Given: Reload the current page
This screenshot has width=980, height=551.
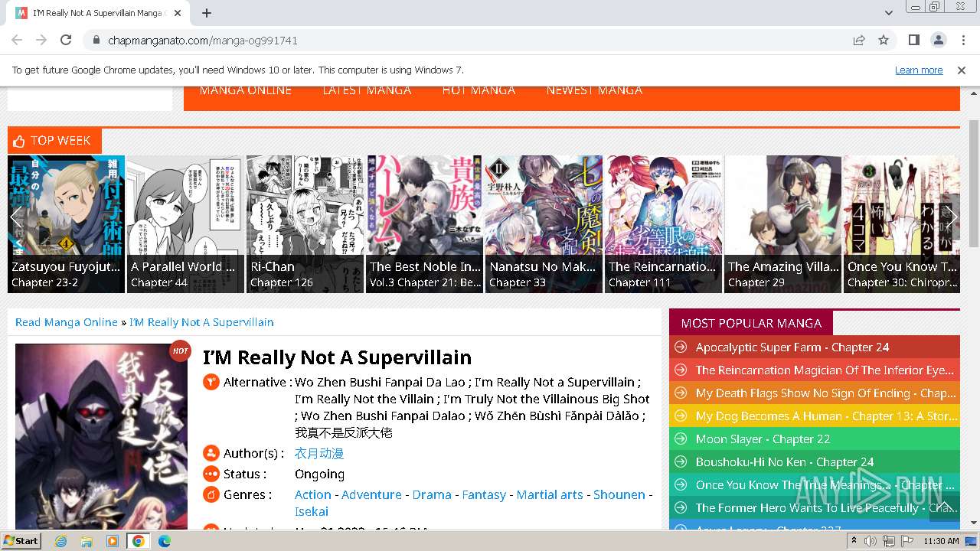Looking at the screenshot, I should click(x=66, y=40).
